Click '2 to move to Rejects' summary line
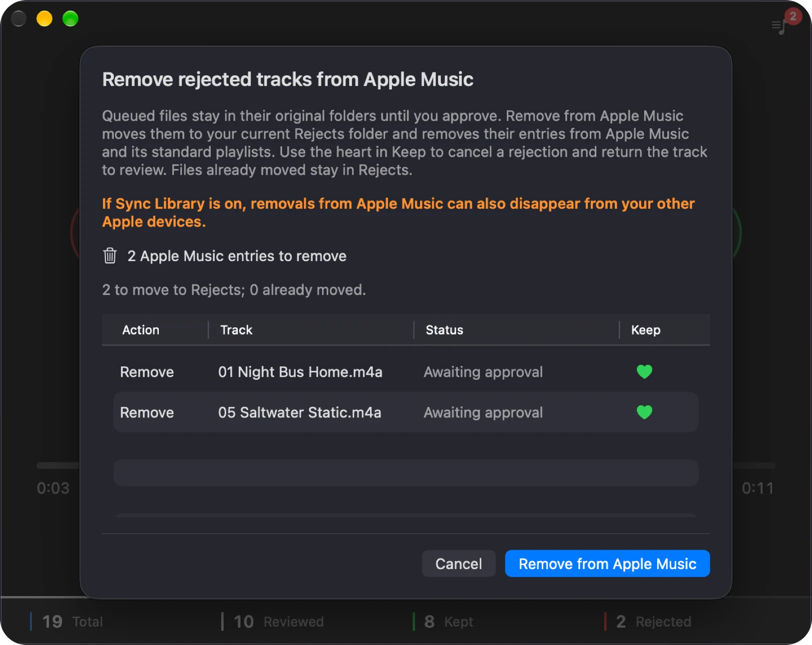Screen dimensions: 812x645 (234, 290)
